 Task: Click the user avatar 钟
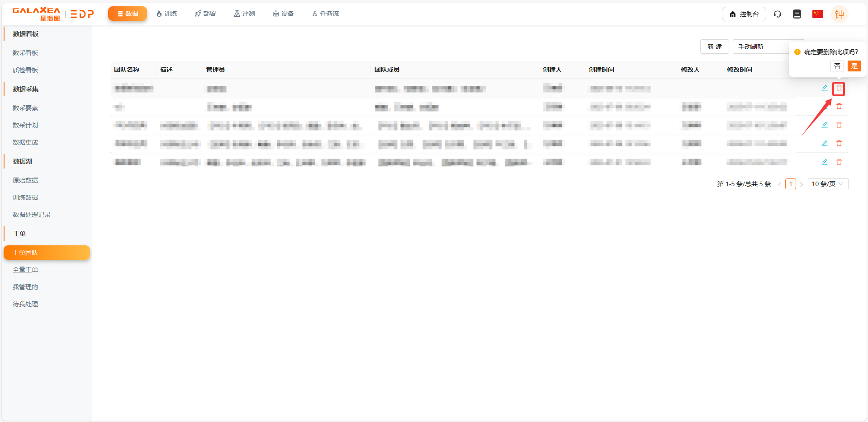coord(839,14)
